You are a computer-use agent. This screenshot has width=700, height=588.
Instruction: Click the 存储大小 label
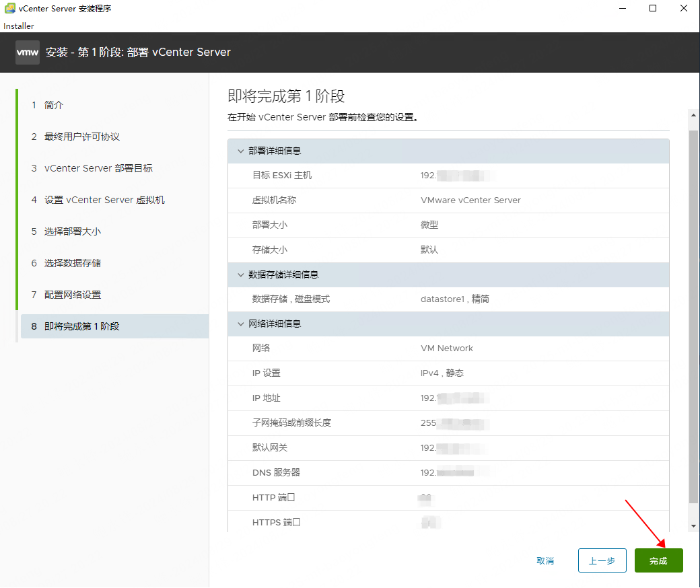point(270,250)
